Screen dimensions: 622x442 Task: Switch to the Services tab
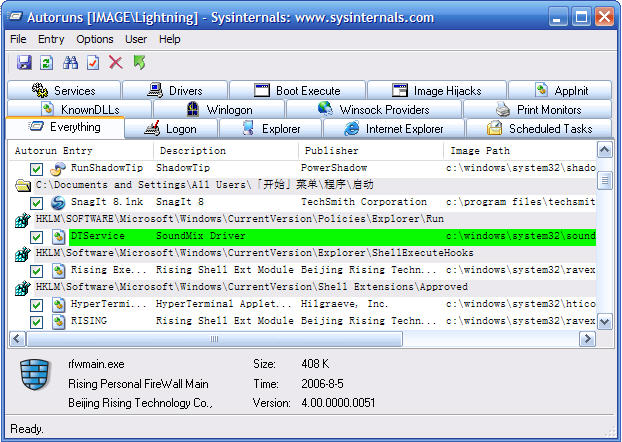coord(64,90)
